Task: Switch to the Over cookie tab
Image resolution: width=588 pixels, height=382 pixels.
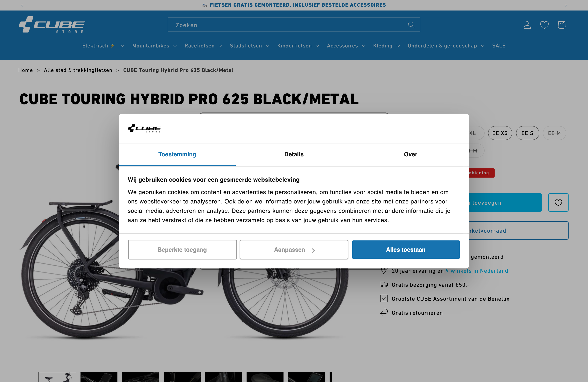Action: [x=410, y=154]
